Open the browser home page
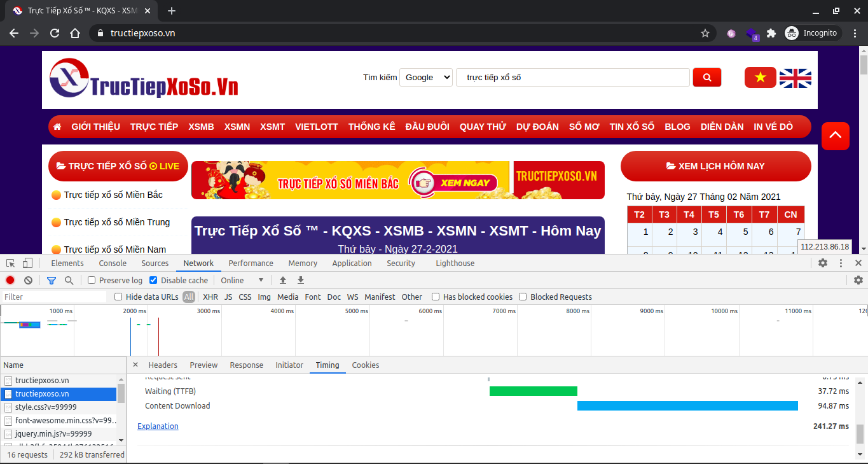Image resolution: width=868 pixels, height=464 pixels. [x=75, y=33]
